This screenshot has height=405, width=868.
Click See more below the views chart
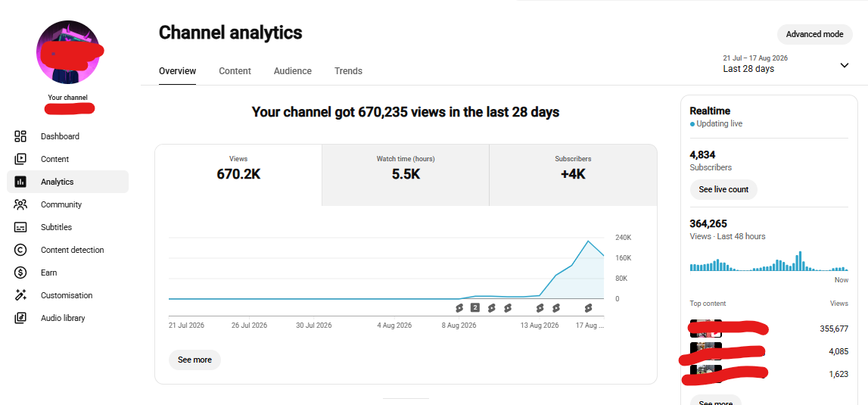[194, 360]
